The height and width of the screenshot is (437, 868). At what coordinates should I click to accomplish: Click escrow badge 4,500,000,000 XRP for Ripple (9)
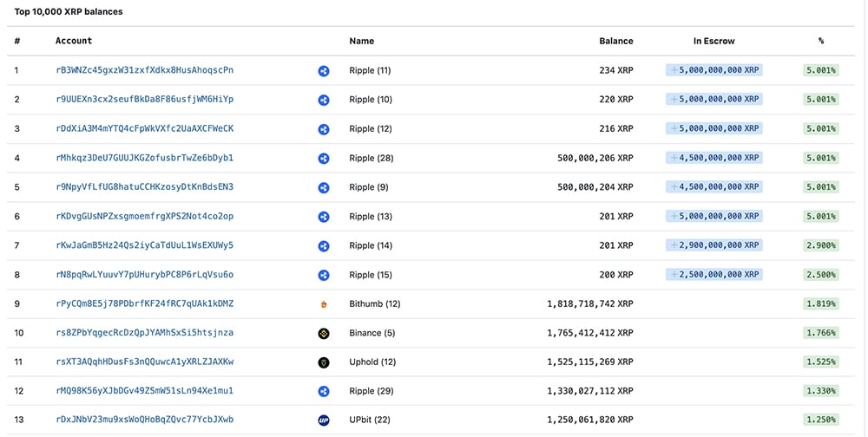tap(714, 187)
